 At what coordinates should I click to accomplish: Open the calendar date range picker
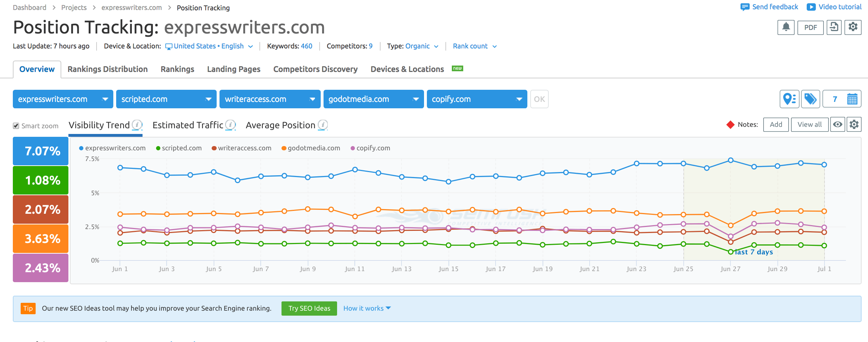tap(852, 99)
